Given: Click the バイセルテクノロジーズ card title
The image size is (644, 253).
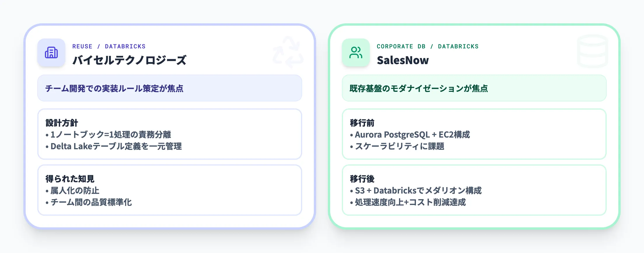Looking at the screenshot, I should [x=129, y=60].
